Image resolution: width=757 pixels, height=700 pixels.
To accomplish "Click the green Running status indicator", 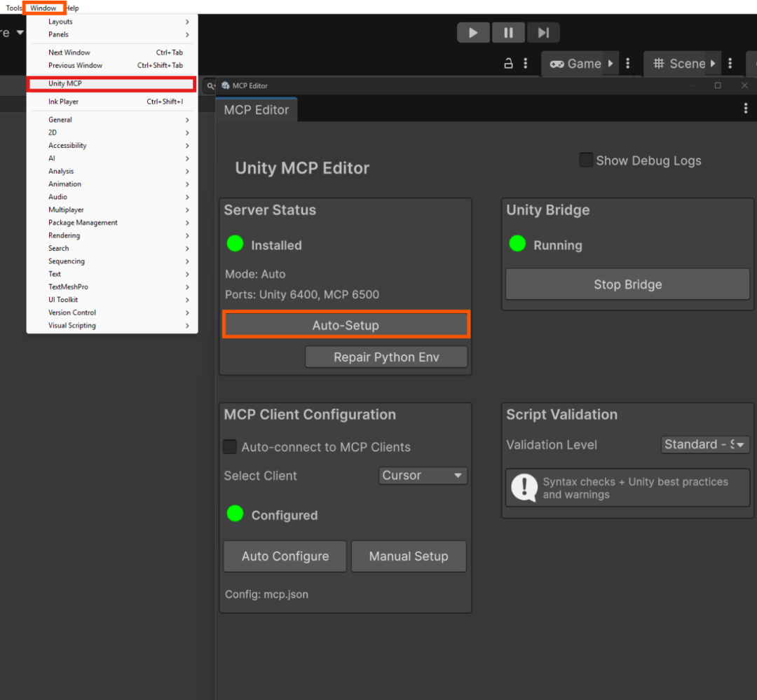I will (x=517, y=245).
